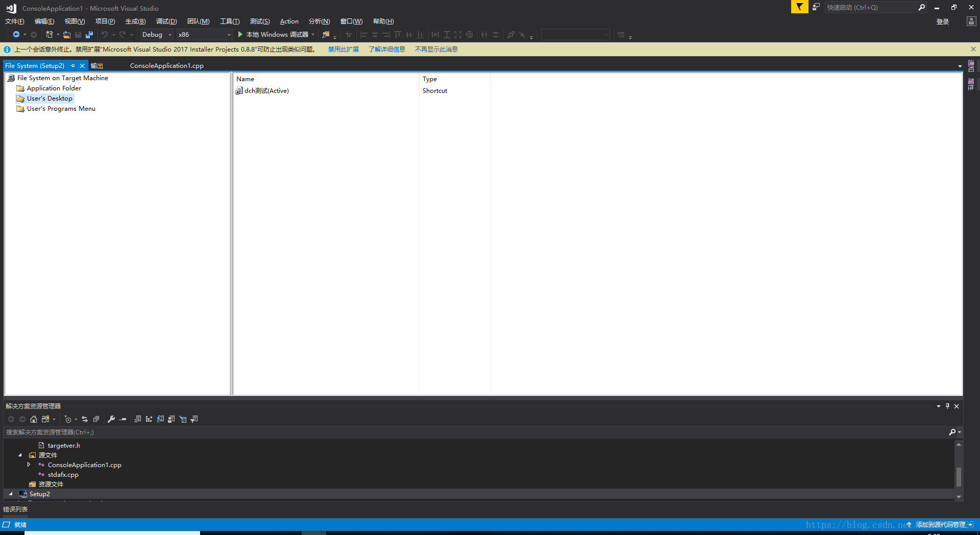
Task: Switch to the ConsoleApplication1.cpp tab
Action: 167,66
